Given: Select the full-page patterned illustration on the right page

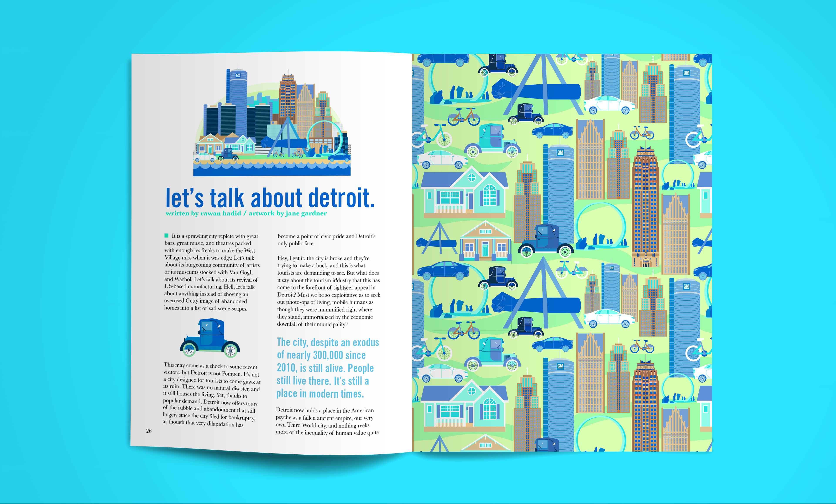Looking at the screenshot, I should click(562, 253).
